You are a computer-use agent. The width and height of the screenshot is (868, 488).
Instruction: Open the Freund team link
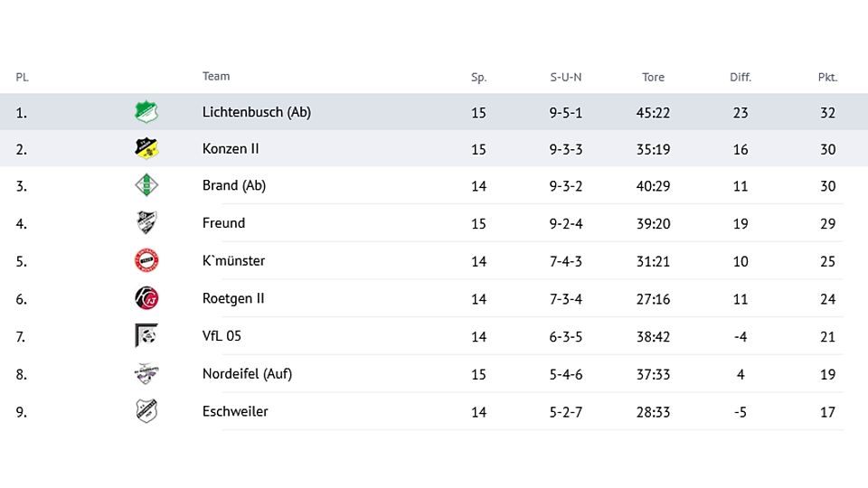pos(223,223)
